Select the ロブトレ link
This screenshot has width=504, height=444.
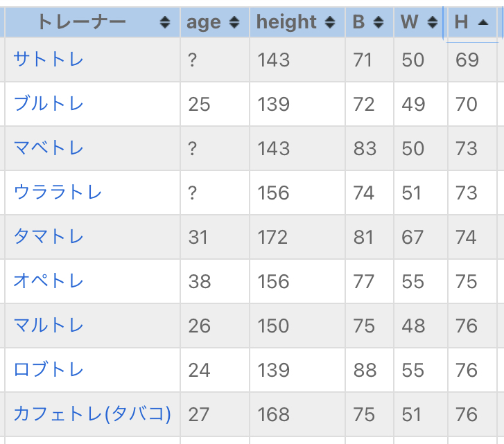(49, 370)
